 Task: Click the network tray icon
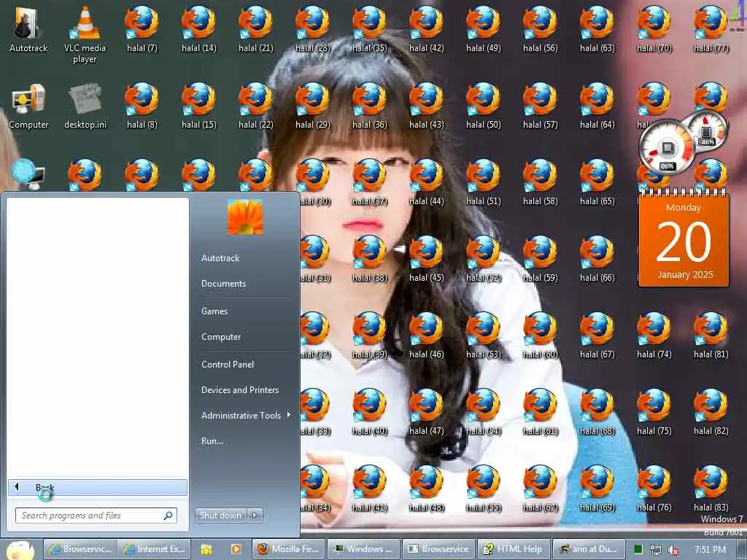point(656,550)
